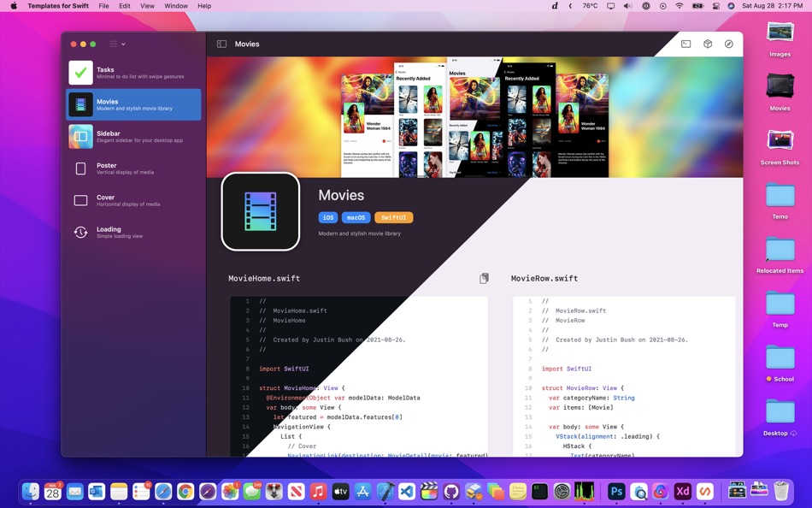Click the large Movies film strip app icon
The width and height of the screenshot is (812, 508).
[261, 211]
